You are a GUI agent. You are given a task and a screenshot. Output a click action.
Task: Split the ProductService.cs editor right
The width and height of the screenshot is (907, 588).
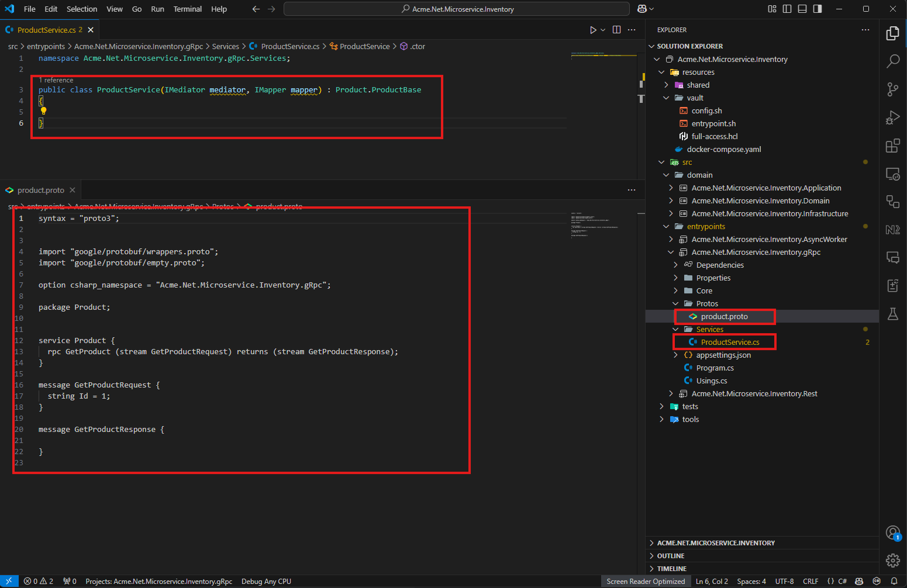coord(616,30)
